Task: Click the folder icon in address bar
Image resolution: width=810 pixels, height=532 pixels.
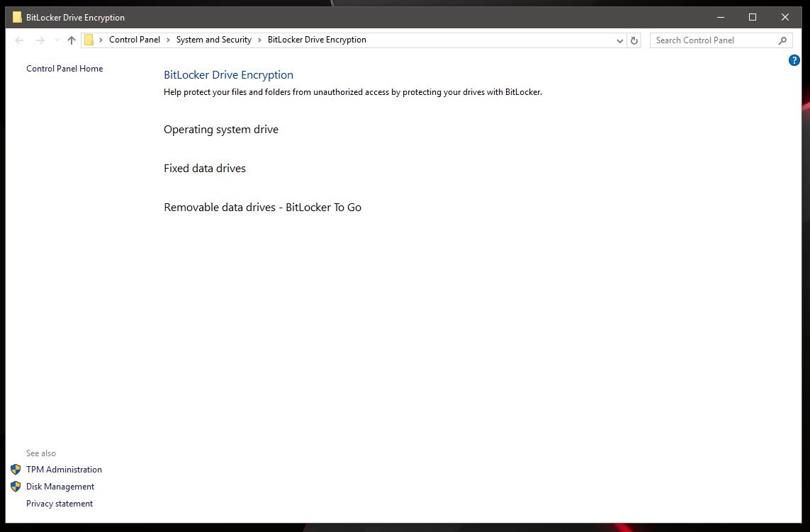Action: click(89, 40)
